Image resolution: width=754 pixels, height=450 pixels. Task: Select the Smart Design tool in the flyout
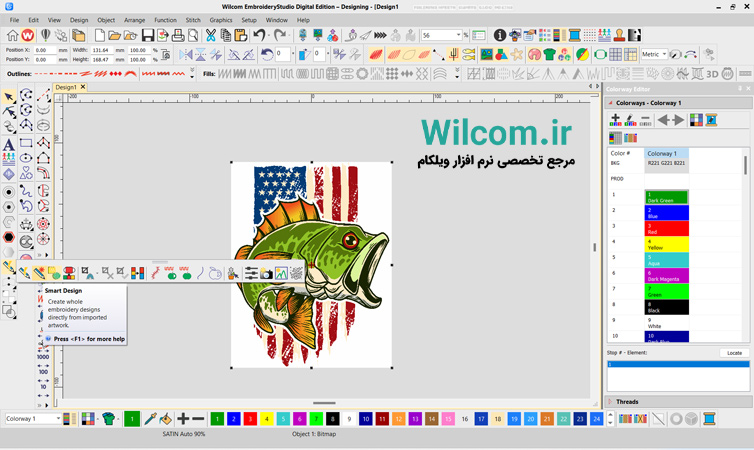(39, 273)
